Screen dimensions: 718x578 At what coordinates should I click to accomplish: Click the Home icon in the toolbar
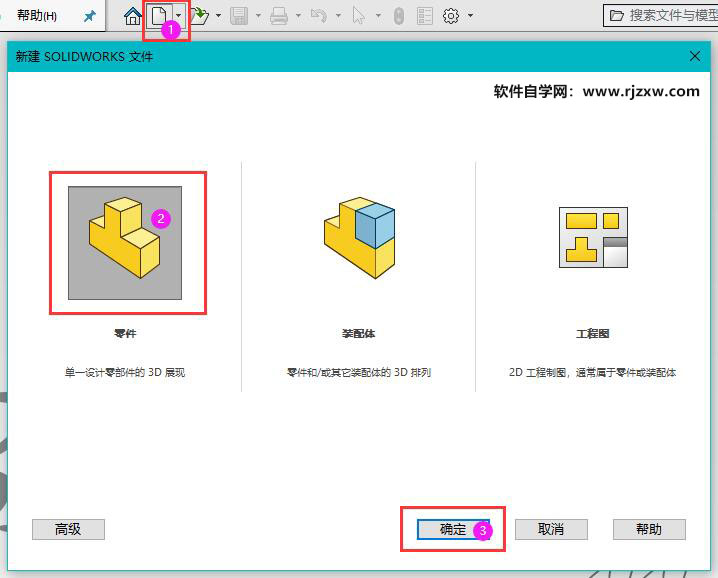pyautogui.click(x=133, y=16)
